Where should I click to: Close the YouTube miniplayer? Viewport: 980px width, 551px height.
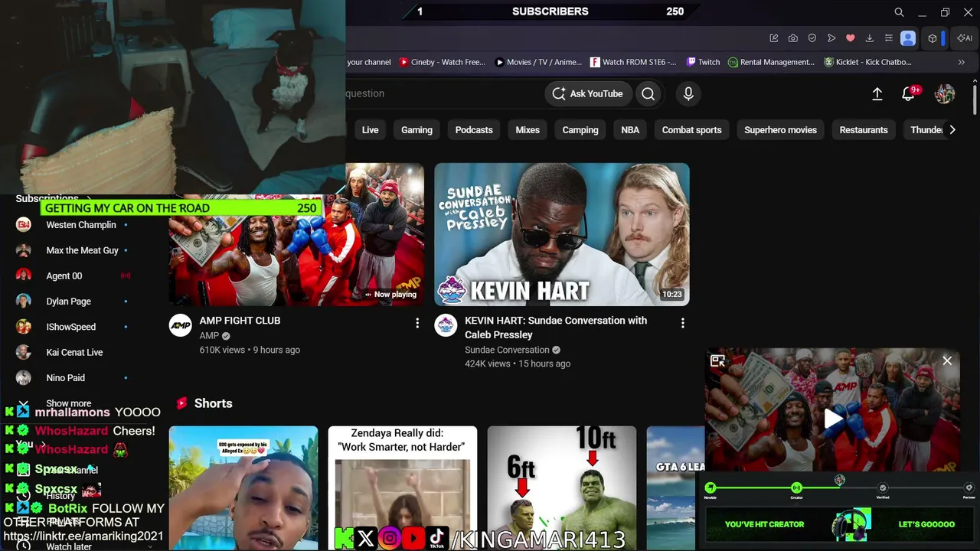(x=947, y=360)
